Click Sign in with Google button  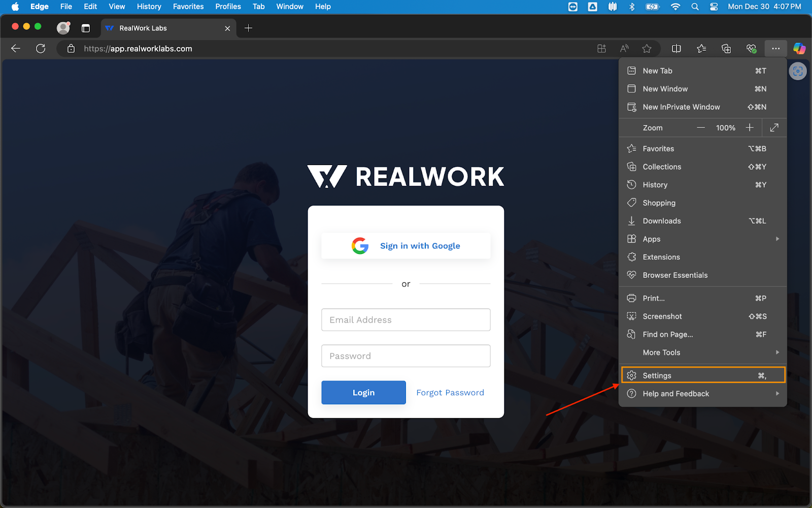[406, 246]
